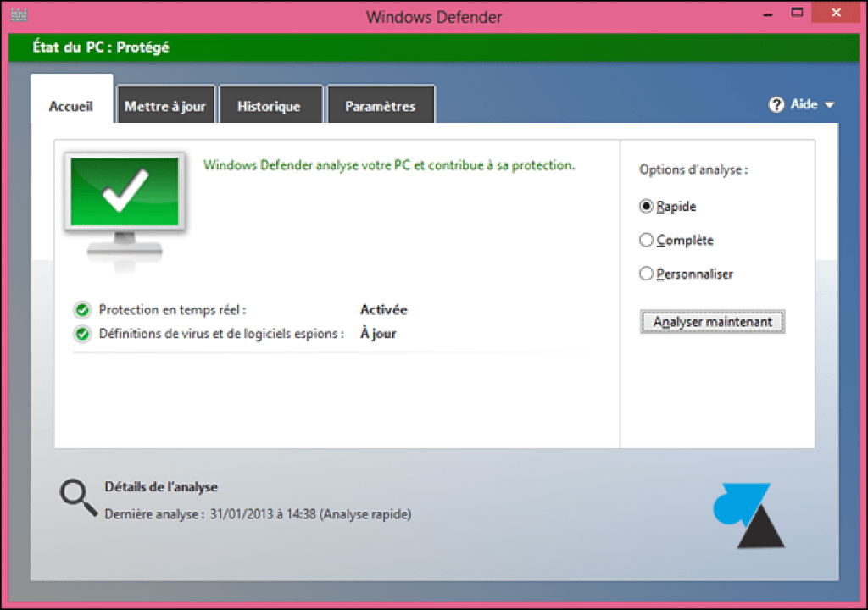This screenshot has width=868, height=610.
Task: Click "Définitions de virus et de logiciels espions" label
Action: tap(221, 334)
